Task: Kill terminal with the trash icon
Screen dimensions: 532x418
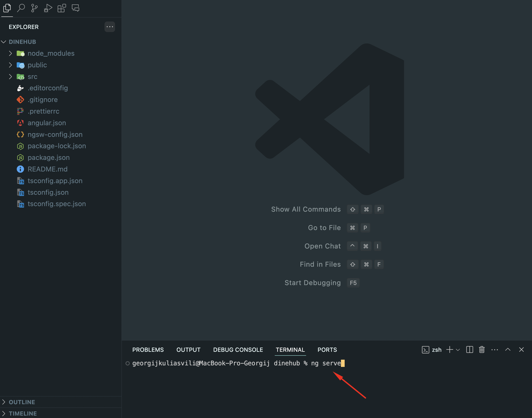Action: [x=482, y=350]
